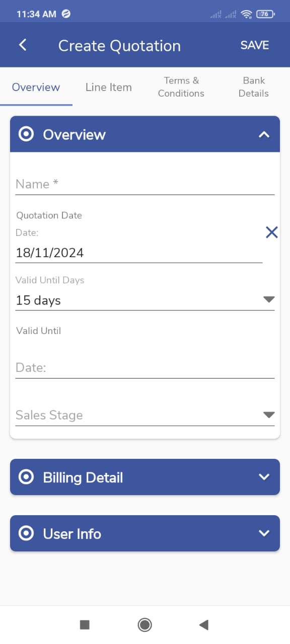The image size is (290, 644).
Task: Go back using the header arrow
Action: pyautogui.click(x=23, y=45)
